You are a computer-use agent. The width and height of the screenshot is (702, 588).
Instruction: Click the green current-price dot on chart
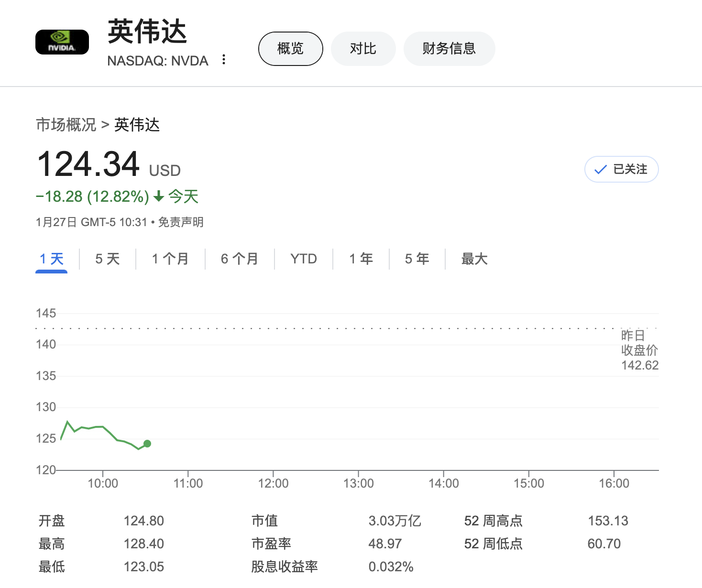[147, 444]
